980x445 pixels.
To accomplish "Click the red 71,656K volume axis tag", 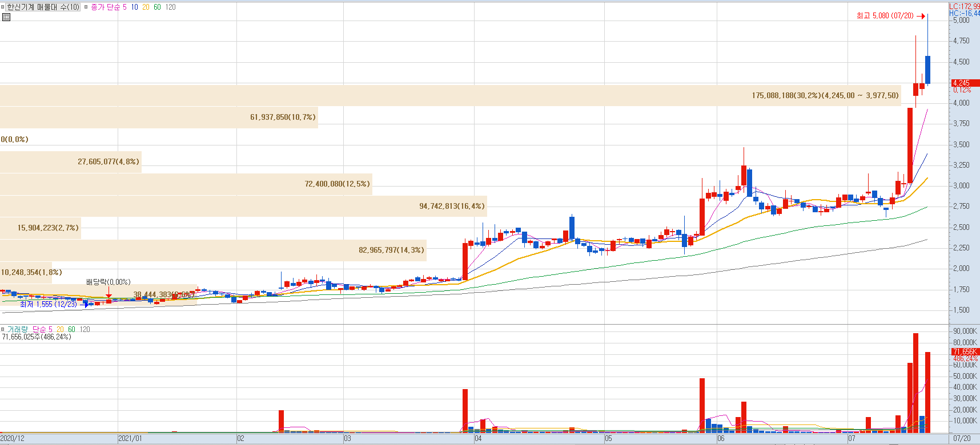I will 965,352.
